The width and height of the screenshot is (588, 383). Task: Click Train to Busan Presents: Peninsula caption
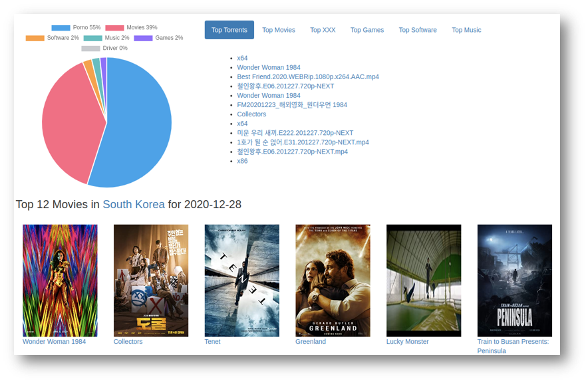tap(513, 346)
